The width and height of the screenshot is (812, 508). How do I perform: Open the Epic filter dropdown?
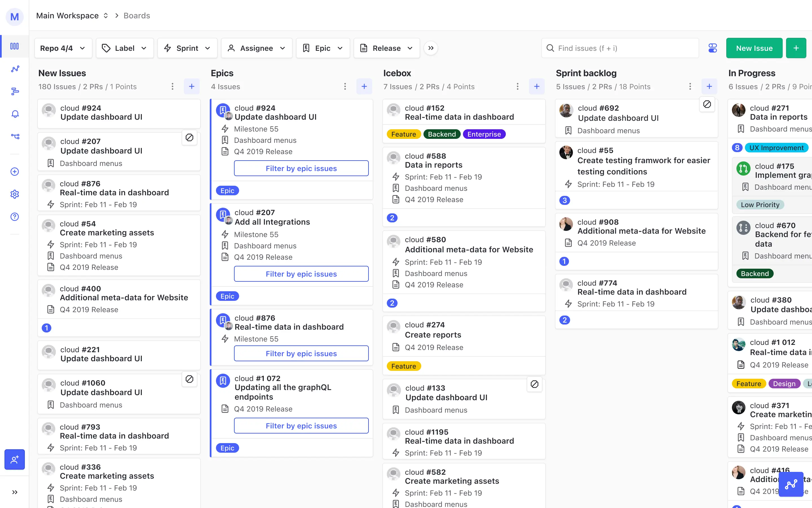click(x=323, y=48)
